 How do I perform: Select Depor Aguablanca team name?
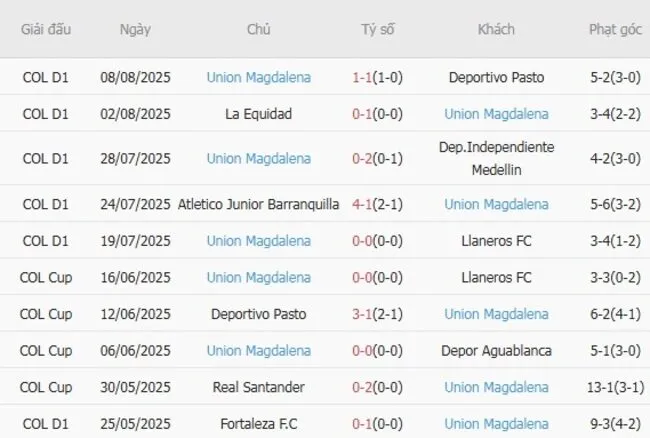496,350
